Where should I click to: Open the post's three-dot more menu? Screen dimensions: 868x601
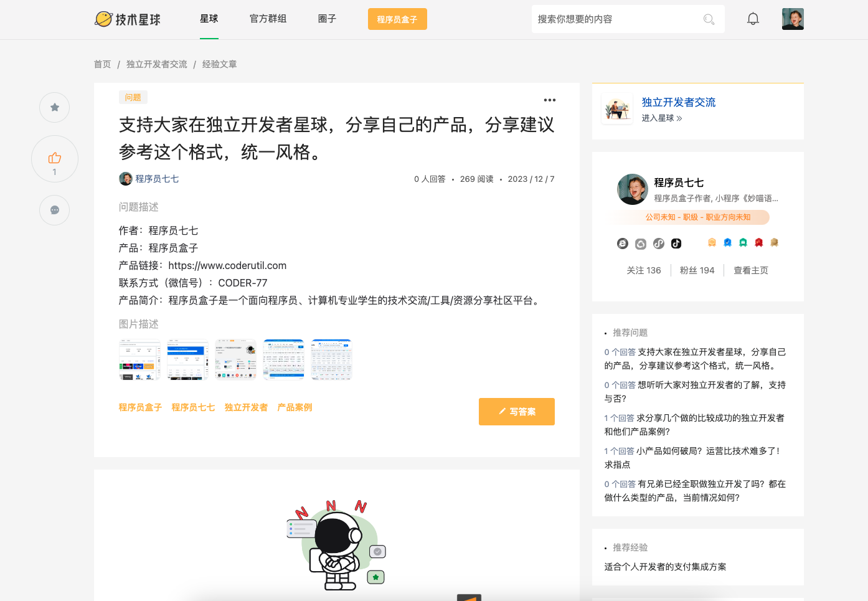[x=549, y=100]
